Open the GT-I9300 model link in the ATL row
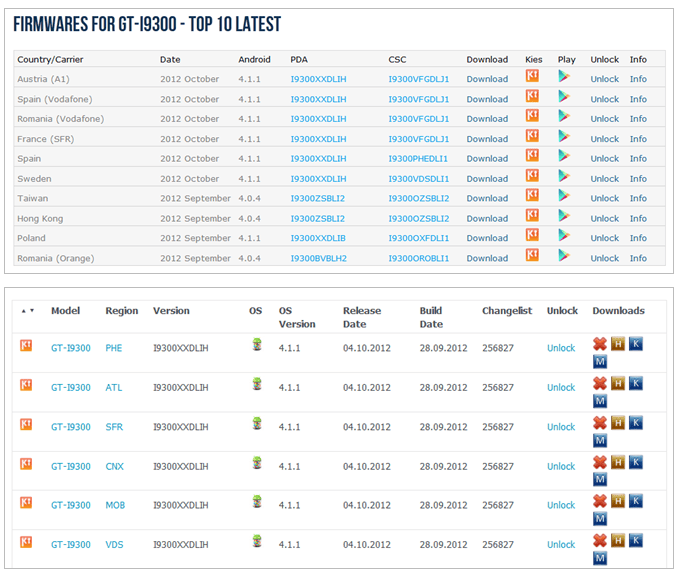Viewport: 690px width, 585px height. (x=71, y=388)
